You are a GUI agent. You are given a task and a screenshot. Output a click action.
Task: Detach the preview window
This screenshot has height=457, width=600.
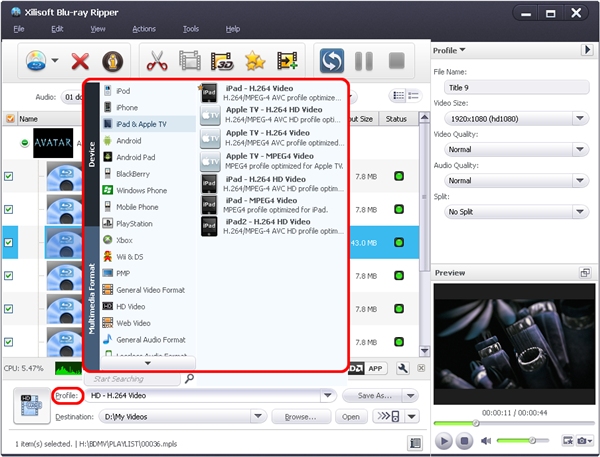click(585, 273)
